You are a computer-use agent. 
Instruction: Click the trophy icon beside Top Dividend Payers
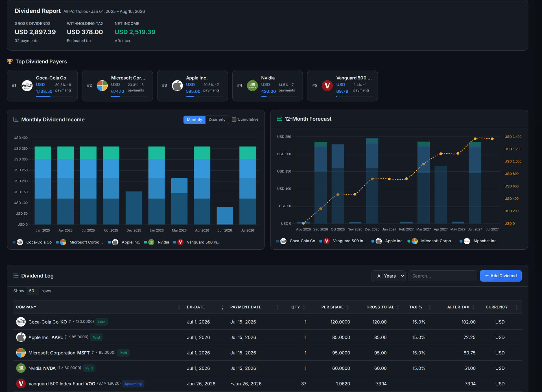(x=10, y=61)
